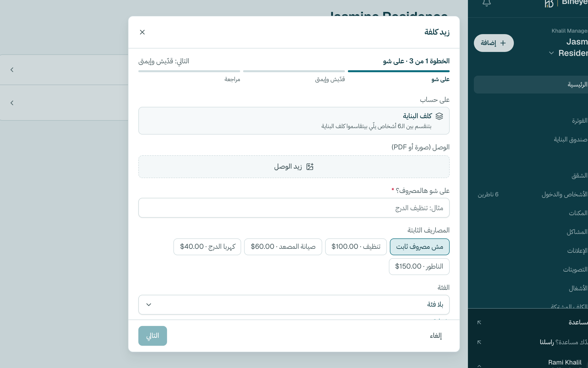588x368 pixels.
Task: Open the الفئة category dropdown
Action: pos(294,304)
